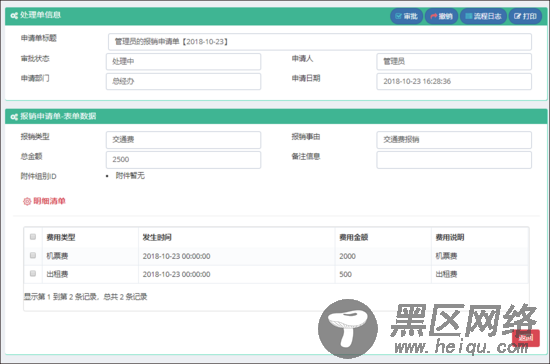Check the 出租费 row checkbox
The image size is (550, 364).
pos(33,273)
